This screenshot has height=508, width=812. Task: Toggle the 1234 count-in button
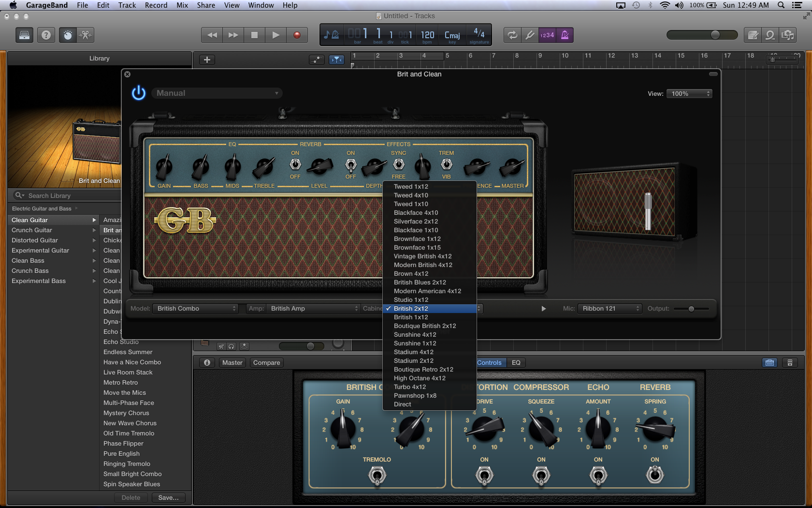[547, 35]
